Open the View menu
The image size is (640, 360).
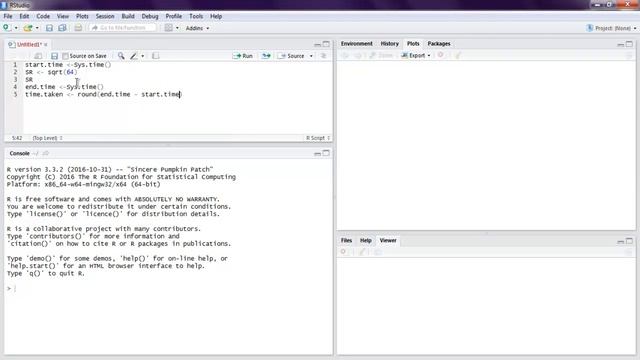click(x=62, y=16)
